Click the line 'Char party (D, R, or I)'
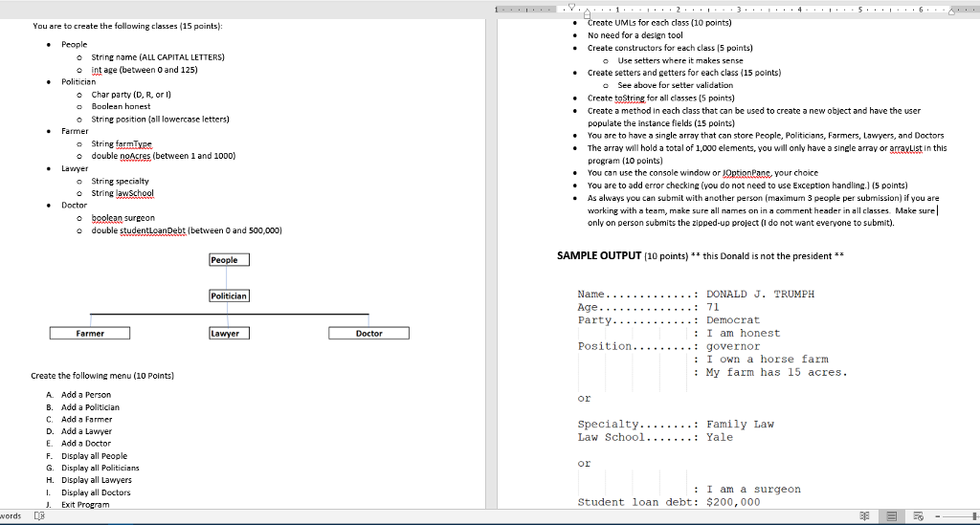This screenshot has height=525, width=980. pyautogui.click(x=131, y=95)
